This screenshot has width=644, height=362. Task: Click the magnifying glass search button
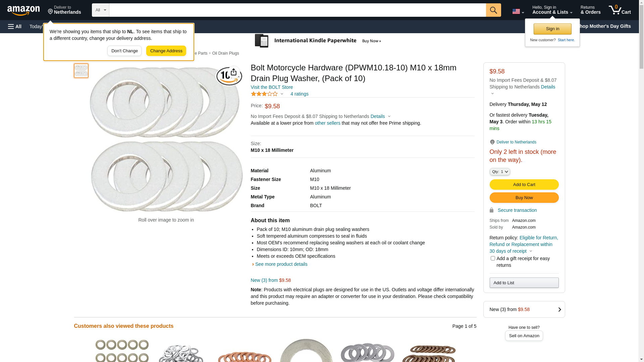point(493,10)
